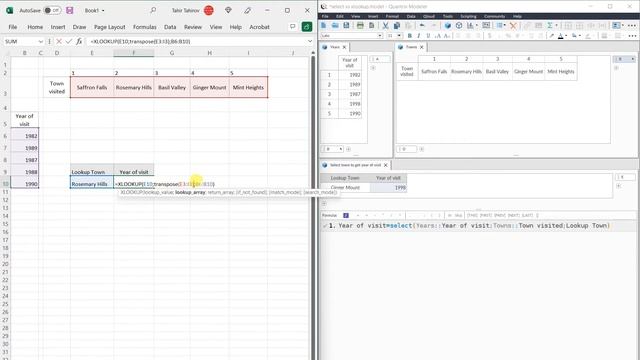640x360 pixels.
Task: Select the Mint Heights cell in Excel
Action: coord(248,87)
